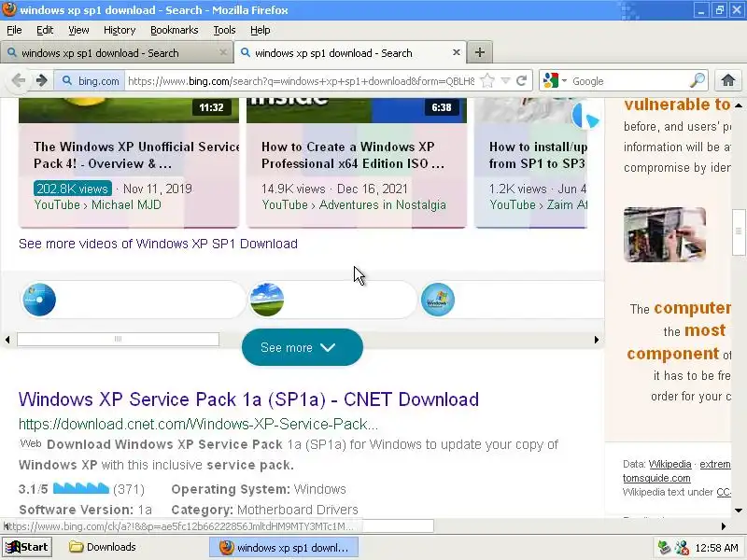The height and width of the screenshot is (560, 747).
Task: Click the network connection tray icon
Action: pyautogui.click(x=663, y=548)
